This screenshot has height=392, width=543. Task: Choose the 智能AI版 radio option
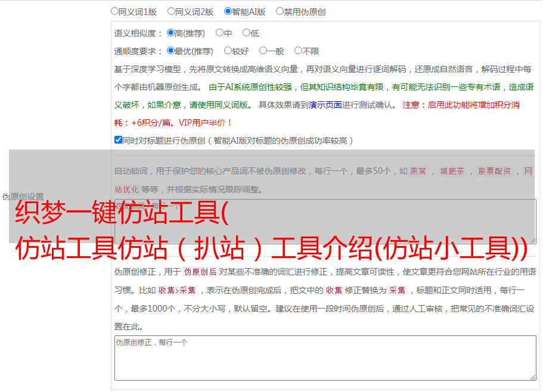228,11
